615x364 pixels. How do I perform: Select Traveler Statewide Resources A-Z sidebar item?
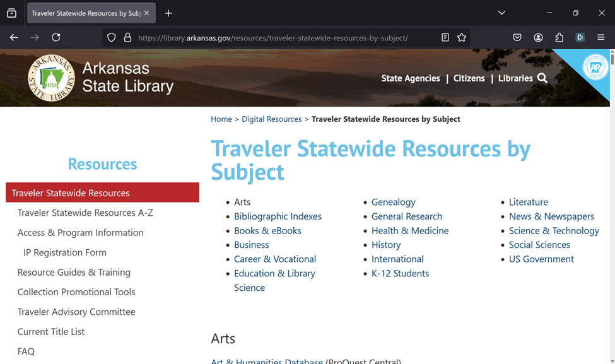[x=85, y=213]
